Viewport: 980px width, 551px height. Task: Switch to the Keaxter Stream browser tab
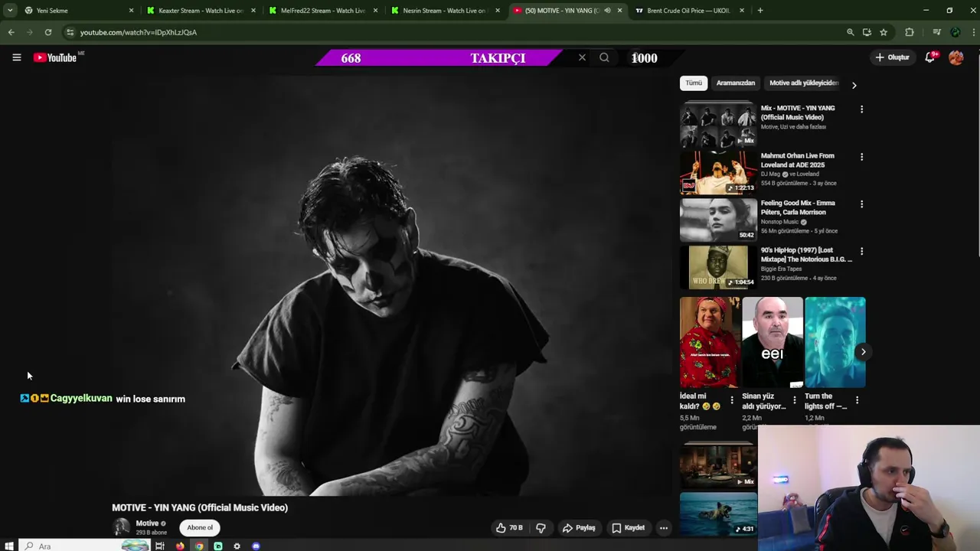point(201,11)
